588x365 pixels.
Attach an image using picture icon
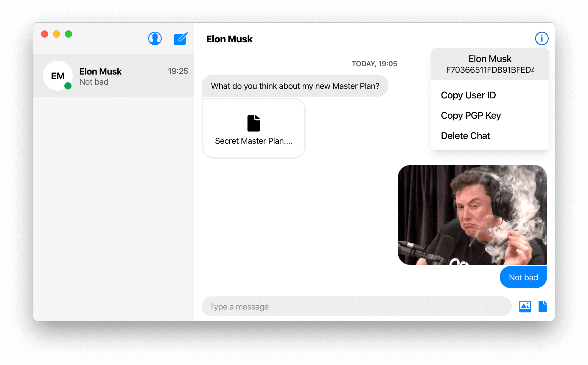pos(525,306)
